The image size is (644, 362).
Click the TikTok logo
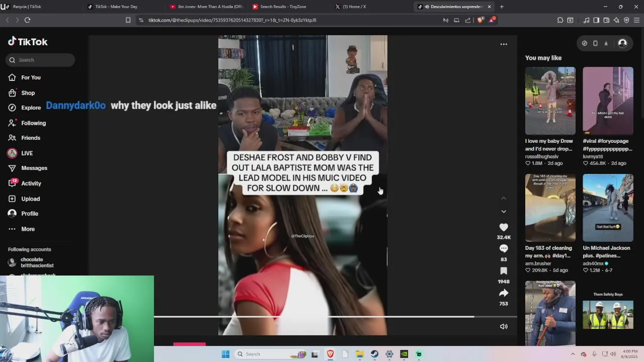(x=28, y=42)
